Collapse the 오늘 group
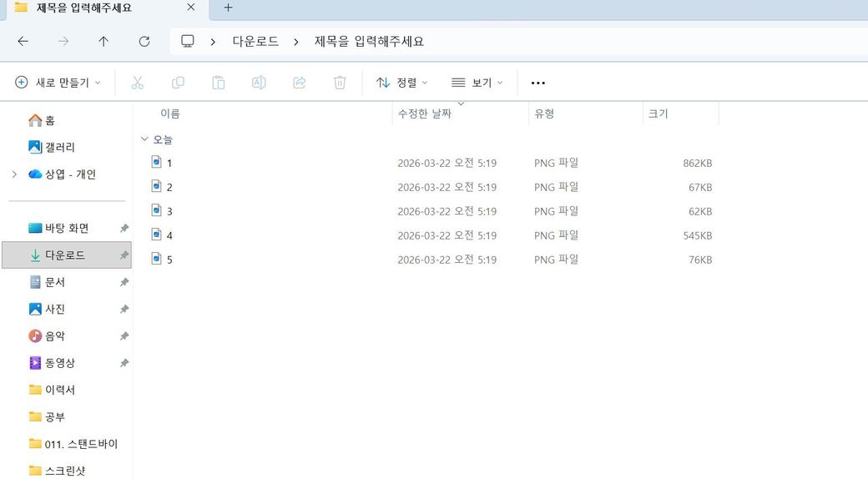 pos(144,139)
